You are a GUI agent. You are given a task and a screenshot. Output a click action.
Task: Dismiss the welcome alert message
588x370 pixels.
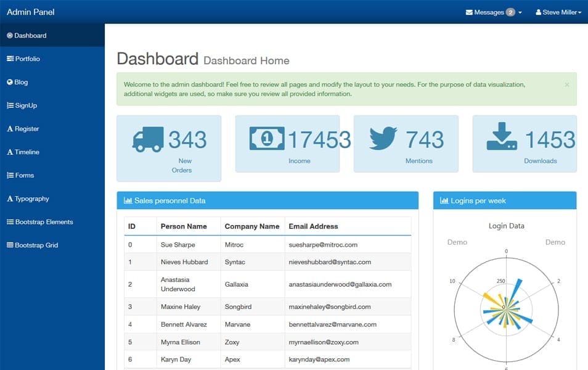pos(566,84)
